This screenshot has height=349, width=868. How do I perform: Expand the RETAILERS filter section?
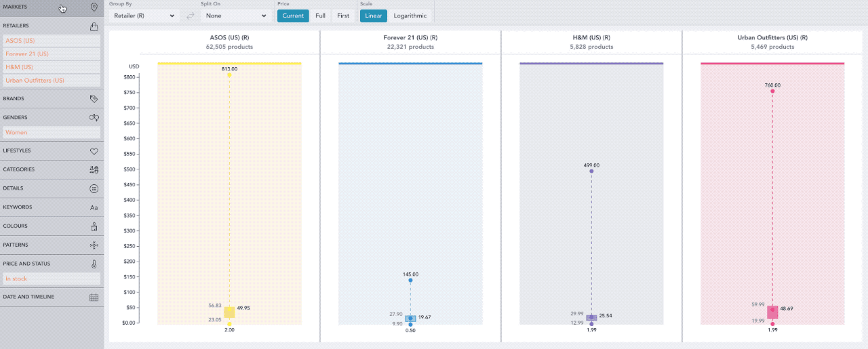click(52, 26)
